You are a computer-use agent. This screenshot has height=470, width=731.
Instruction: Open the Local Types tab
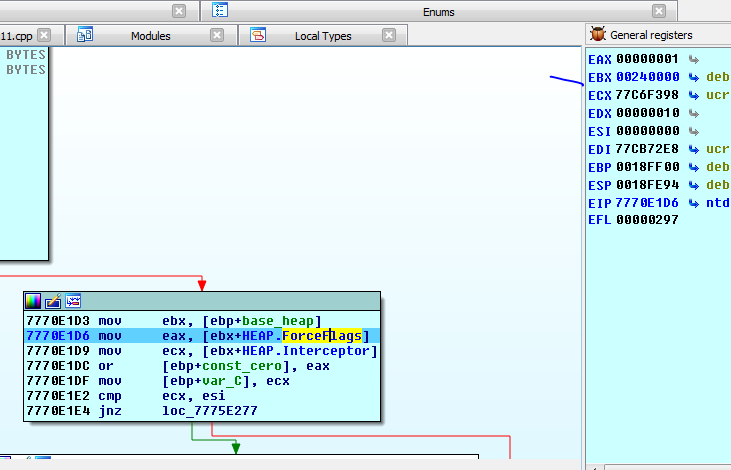click(x=323, y=36)
